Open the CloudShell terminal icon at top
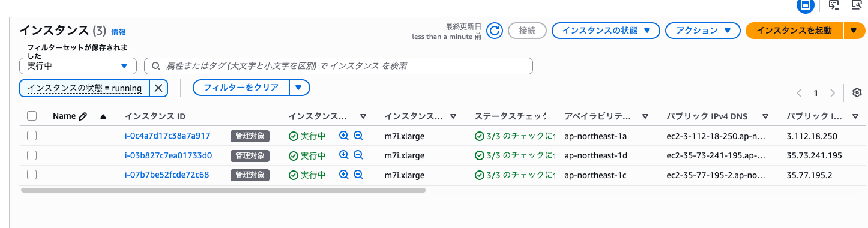The height and width of the screenshot is (228, 868). click(834, 5)
